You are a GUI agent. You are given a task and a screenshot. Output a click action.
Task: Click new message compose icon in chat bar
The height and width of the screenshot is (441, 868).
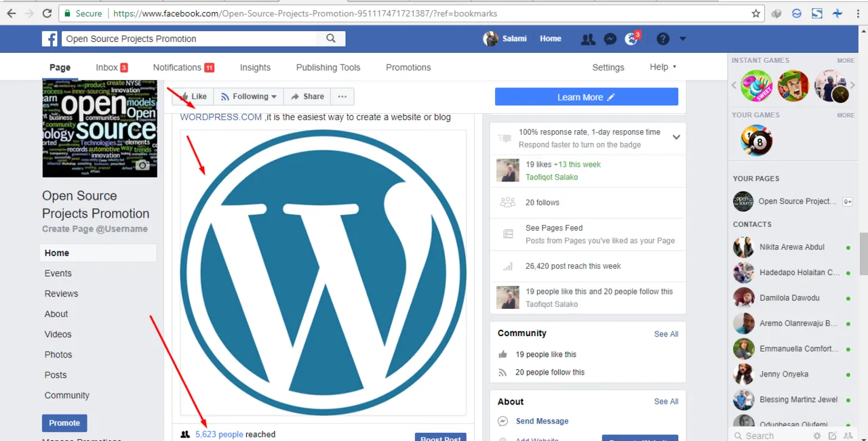(x=832, y=436)
